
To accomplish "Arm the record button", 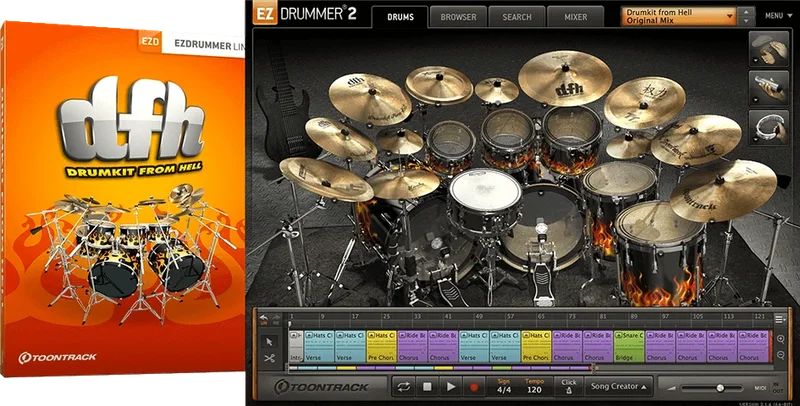I will tap(474, 387).
